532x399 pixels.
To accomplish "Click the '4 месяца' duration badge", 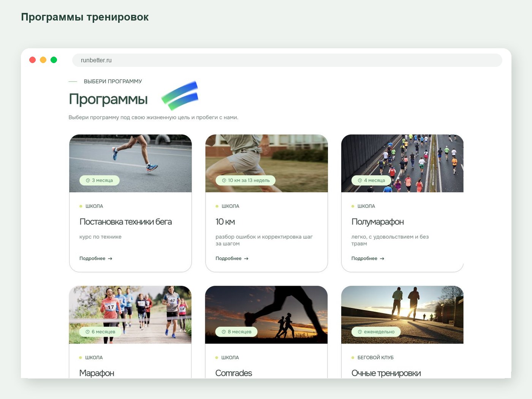I will point(372,180).
